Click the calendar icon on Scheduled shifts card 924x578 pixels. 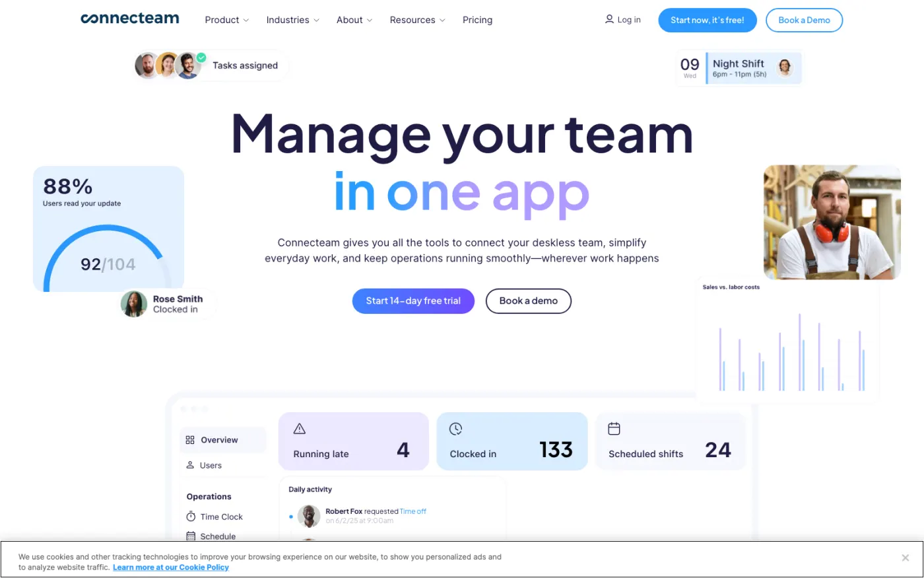[614, 429]
